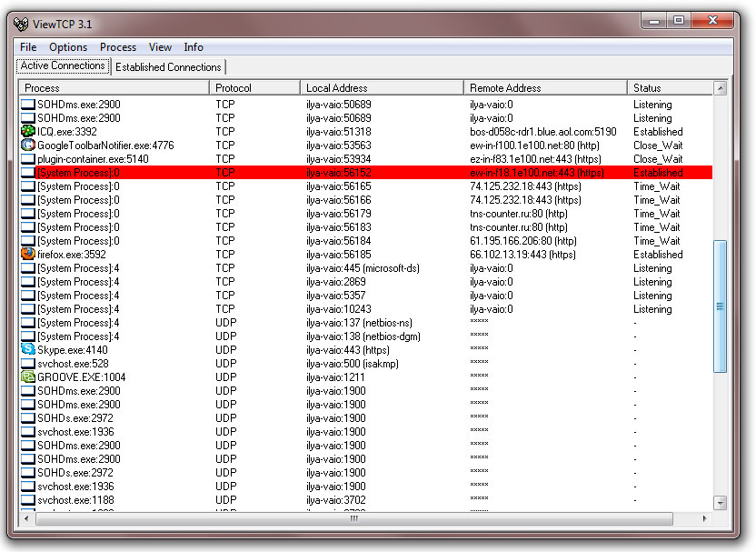Switch to the Active Connections tab
This screenshot has height=552, width=756.
click(x=63, y=65)
